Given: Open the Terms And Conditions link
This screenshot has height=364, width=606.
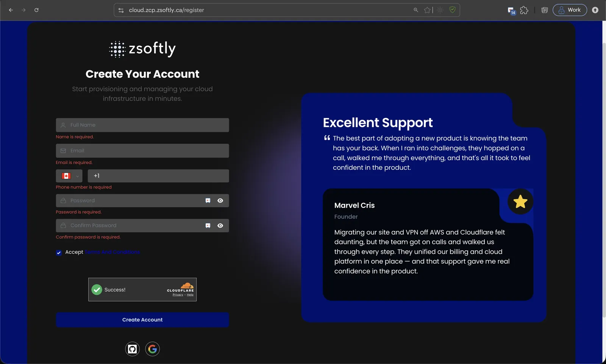Looking at the screenshot, I should pos(112,252).
